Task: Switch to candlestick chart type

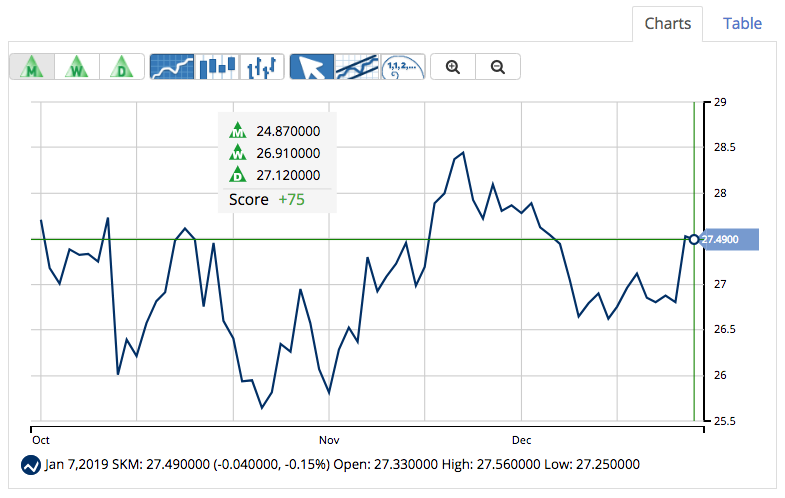Action: [217, 67]
